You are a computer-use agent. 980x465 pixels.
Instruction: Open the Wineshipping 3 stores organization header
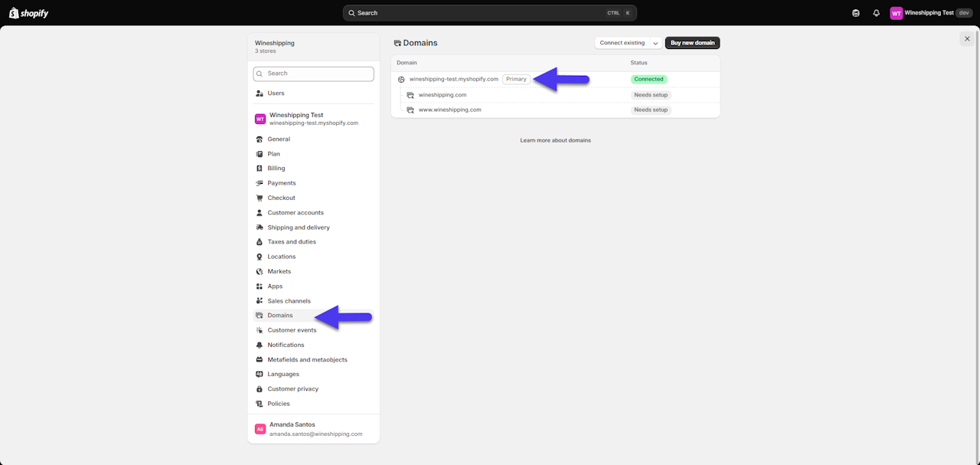pyautogui.click(x=314, y=47)
